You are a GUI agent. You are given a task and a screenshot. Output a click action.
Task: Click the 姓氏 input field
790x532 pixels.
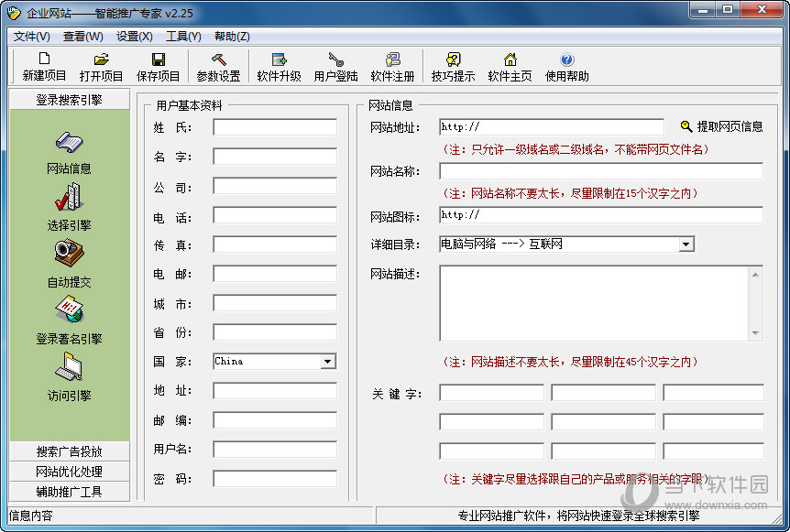point(275,127)
